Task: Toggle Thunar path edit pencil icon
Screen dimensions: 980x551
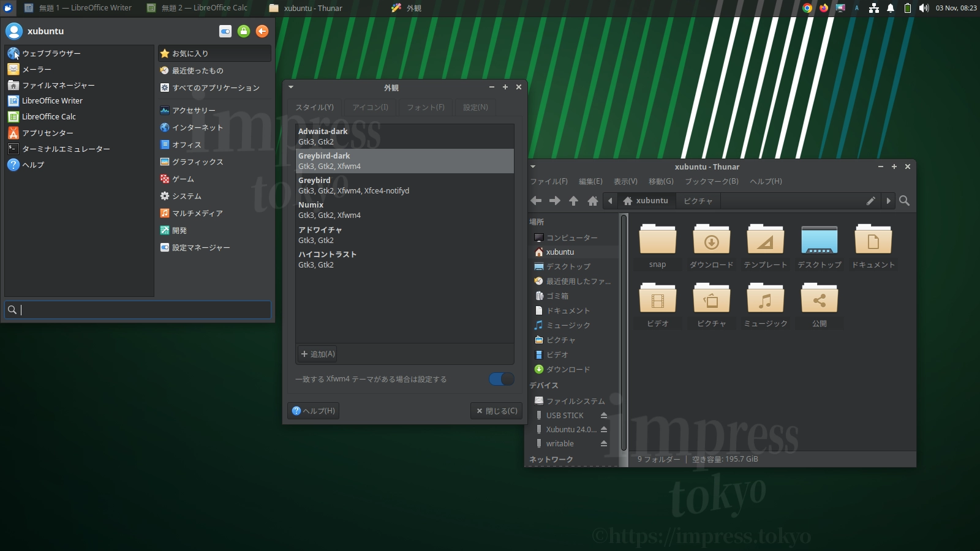Action: click(870, 201)
